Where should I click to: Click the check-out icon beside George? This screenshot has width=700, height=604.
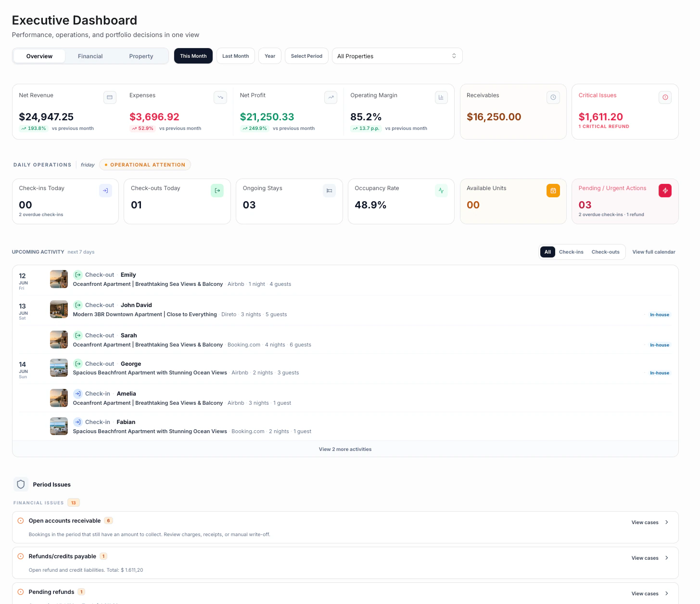click(x=78, y=364)
